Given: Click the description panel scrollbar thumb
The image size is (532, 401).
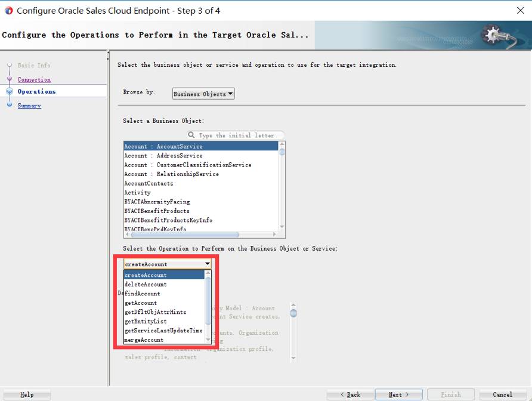Looking at the screenshot, I should (x=293, y=313).
